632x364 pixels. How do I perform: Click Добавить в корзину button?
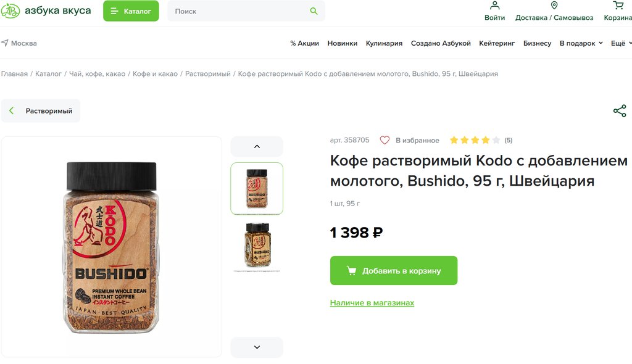point(394,271)
